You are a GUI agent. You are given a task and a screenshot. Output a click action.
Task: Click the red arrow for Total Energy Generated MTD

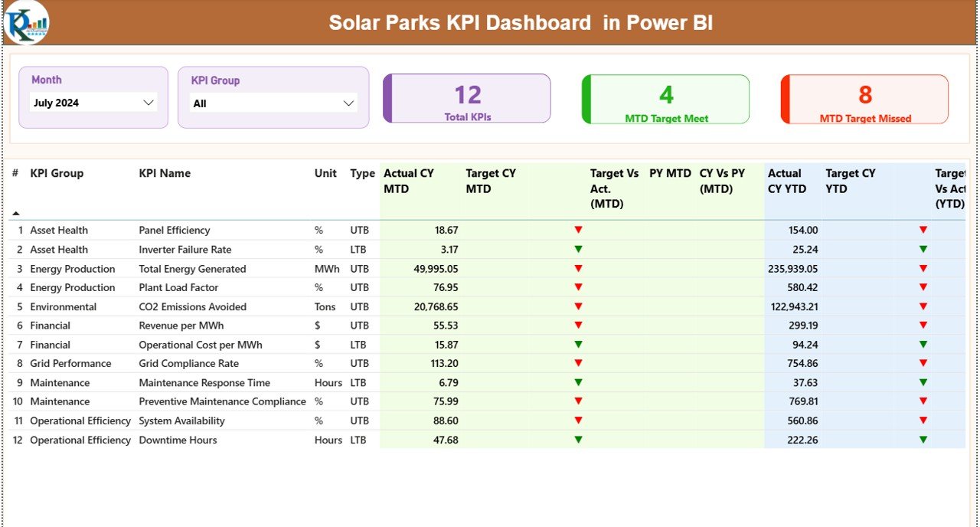[579, 268]
